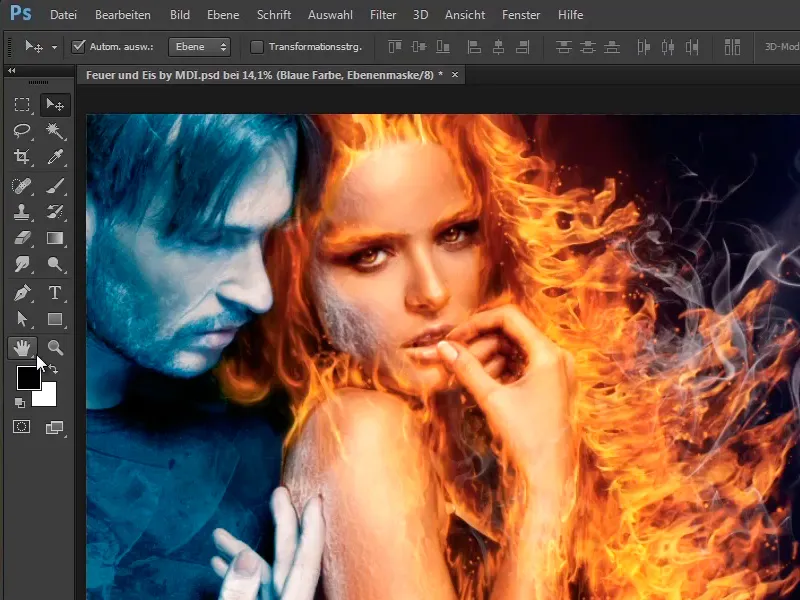Screen dimensions: 800x600
Task: Open the Bearbeiten menu
Action: tap(123, 15)
